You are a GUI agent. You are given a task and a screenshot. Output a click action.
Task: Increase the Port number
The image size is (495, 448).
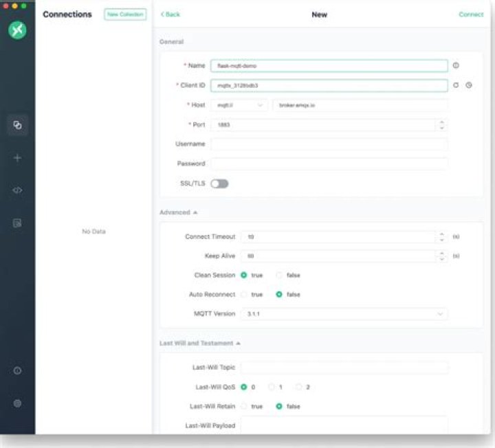pos(442,122)
